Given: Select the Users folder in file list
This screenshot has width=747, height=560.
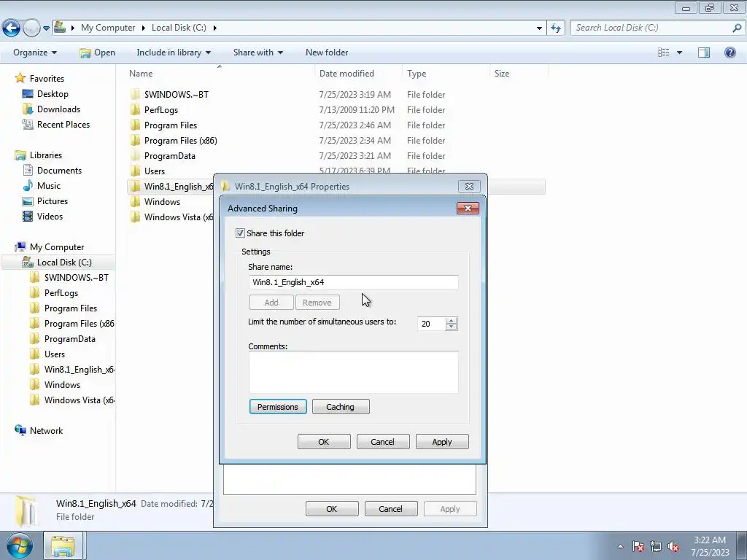Looking at the screenshot, I should 155,171.
